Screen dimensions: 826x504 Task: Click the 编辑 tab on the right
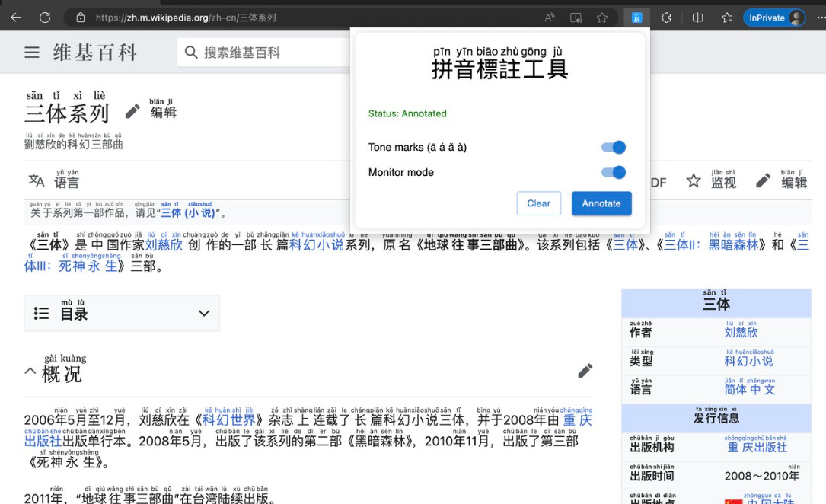781,180
